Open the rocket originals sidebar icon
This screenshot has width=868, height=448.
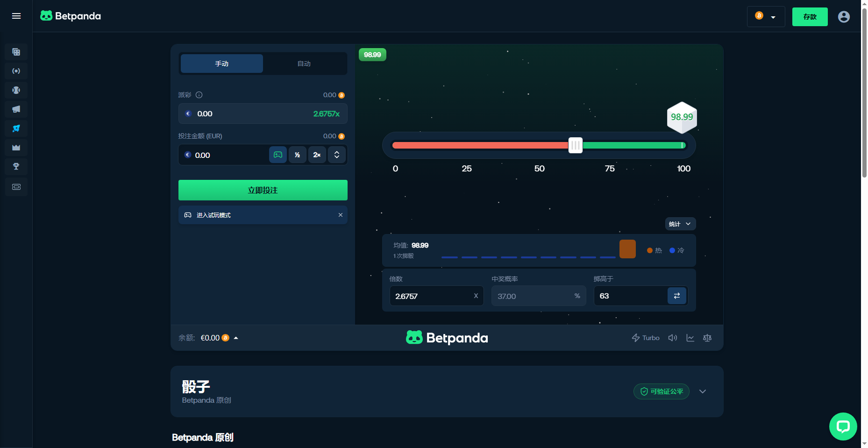16,128
